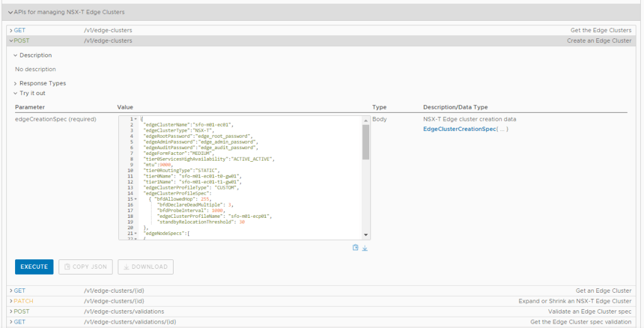
Task: Expand the PATCH /v1/edge-clusters/{id} row
Action: point(11,301)
